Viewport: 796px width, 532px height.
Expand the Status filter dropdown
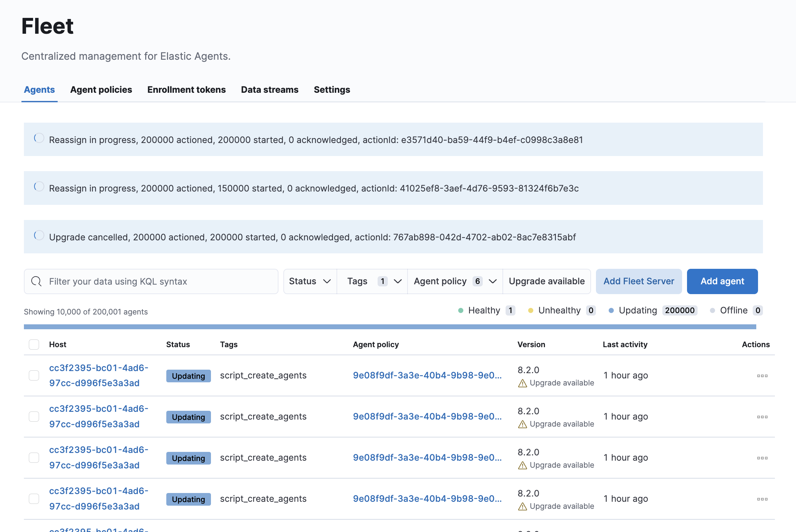tap(310, 281)
